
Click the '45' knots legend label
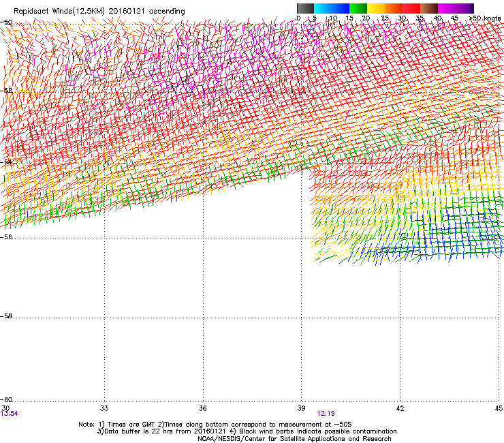[454, 18]
